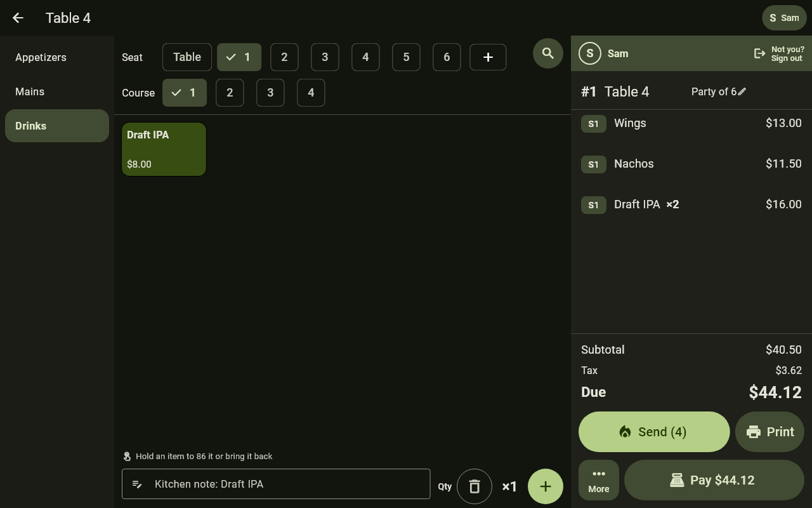Add the Draft IPA menu tile

[x=164, y=149]
